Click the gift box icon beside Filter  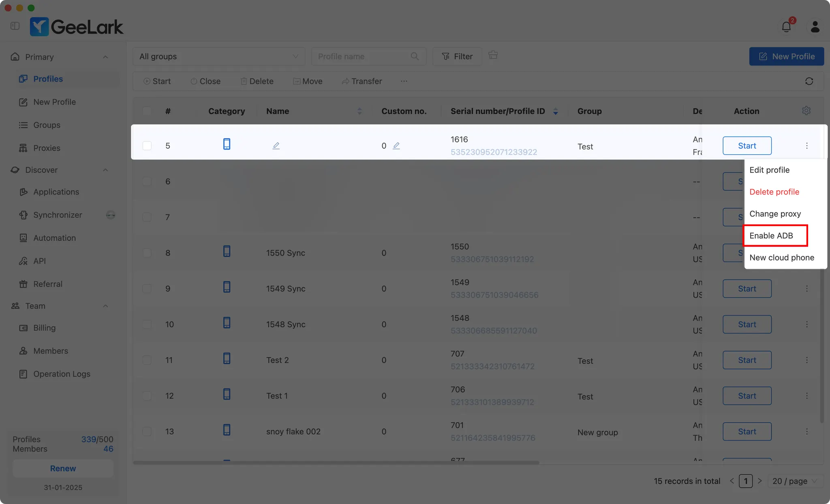(493, 55)
